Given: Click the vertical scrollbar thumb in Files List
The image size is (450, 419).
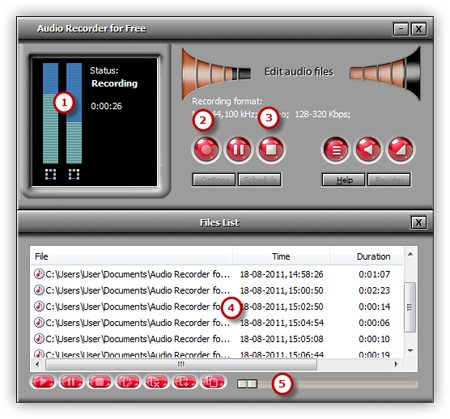Looking at the screenshot, I should tap(410, 307).
